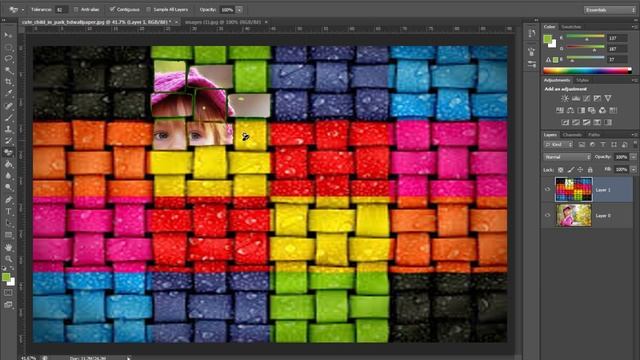Image resolution: width=640 pixels, height=360 pixels.
Task: Open Layers panel Fill dropdown arrow
Action: (x=633, y=169)
